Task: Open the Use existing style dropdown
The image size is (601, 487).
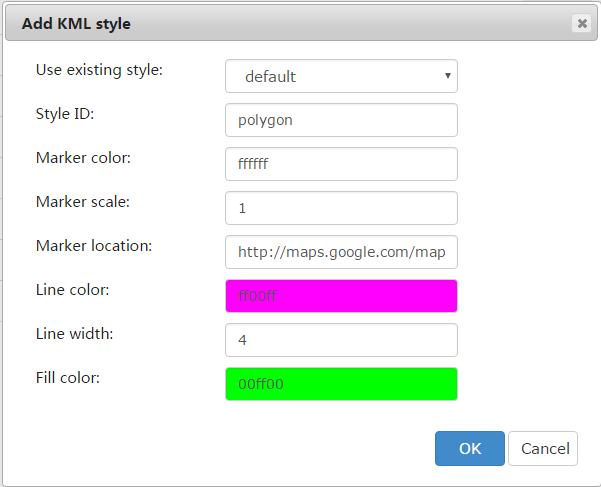Action: [x=341, y=76]
